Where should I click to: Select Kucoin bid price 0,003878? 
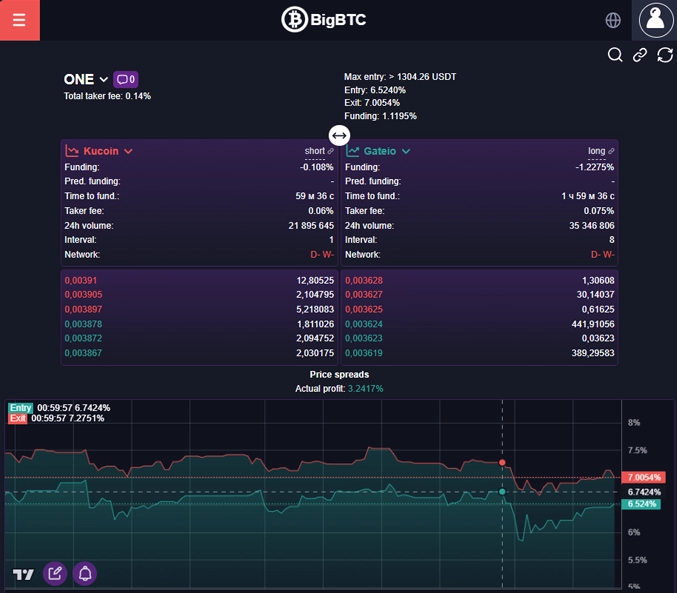coord(83,324)
